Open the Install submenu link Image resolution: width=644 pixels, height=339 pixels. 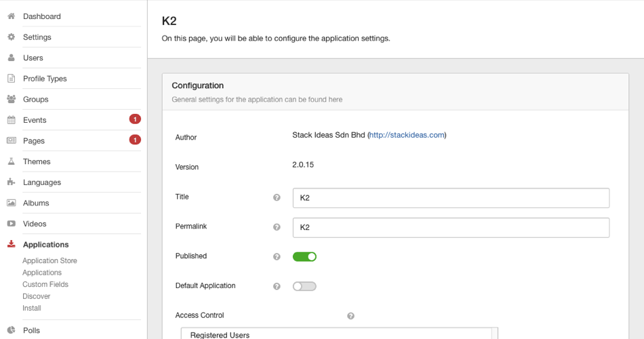tap(32, 308)
